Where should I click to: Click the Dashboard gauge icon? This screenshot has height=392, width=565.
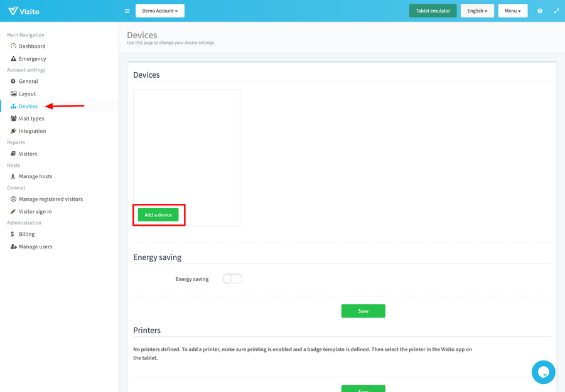coord(13,46)
